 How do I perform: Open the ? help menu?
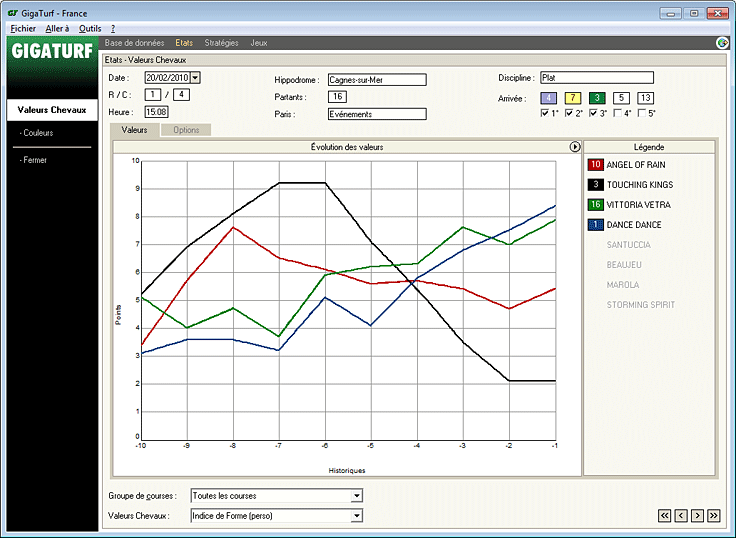pos(113,29)
